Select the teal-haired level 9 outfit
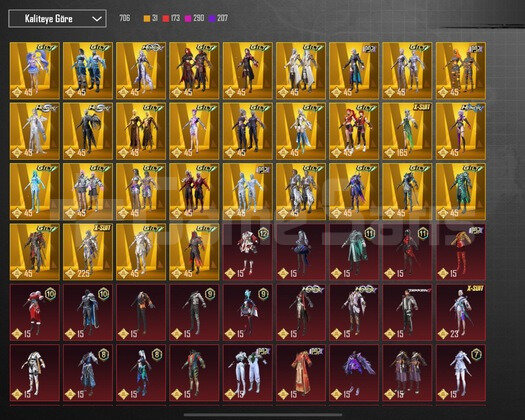The width and height of the screenshot is (525, 420). coord(247,312)
